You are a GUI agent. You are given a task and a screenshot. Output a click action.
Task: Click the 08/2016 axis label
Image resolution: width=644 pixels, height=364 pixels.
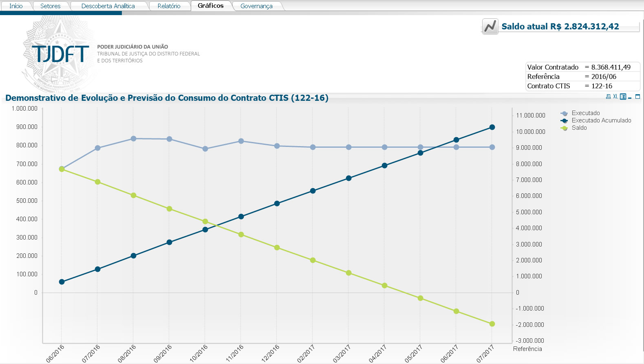[127, 353]
